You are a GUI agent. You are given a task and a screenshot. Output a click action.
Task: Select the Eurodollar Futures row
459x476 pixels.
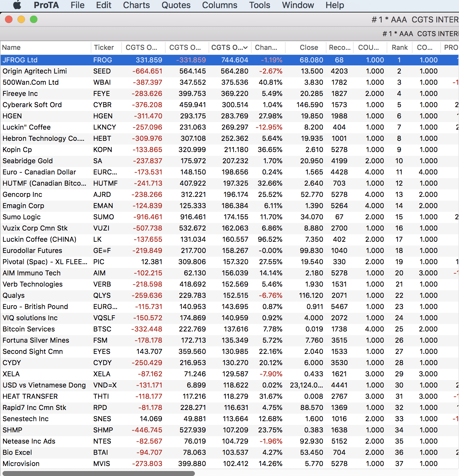[229, 250]
